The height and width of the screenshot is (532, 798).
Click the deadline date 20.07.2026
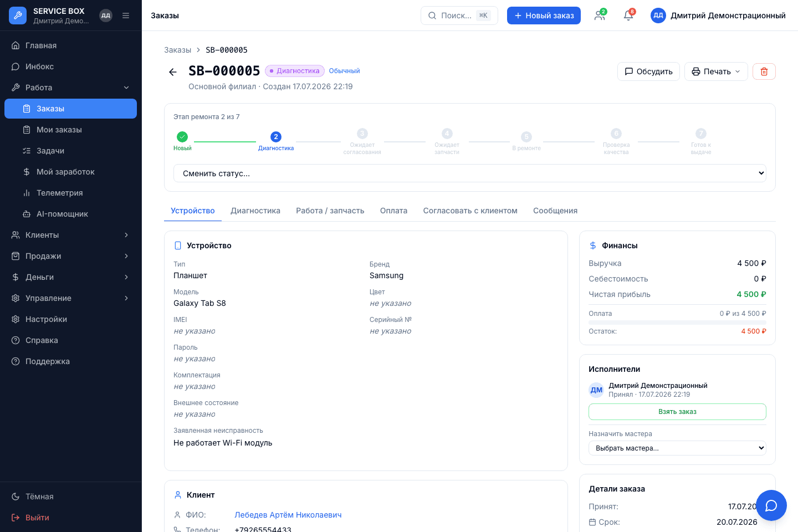[x=737, y=522]
